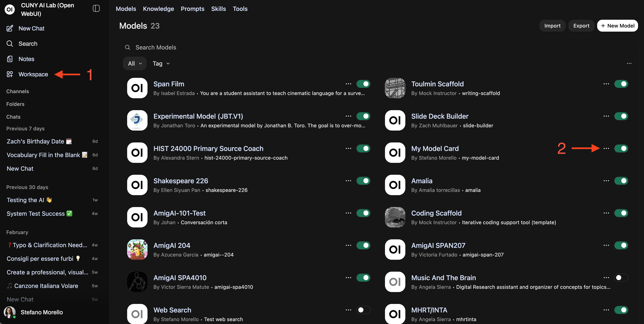Enable the Web Search model
This screenshot has width=644, height=324.
(363, 310)
